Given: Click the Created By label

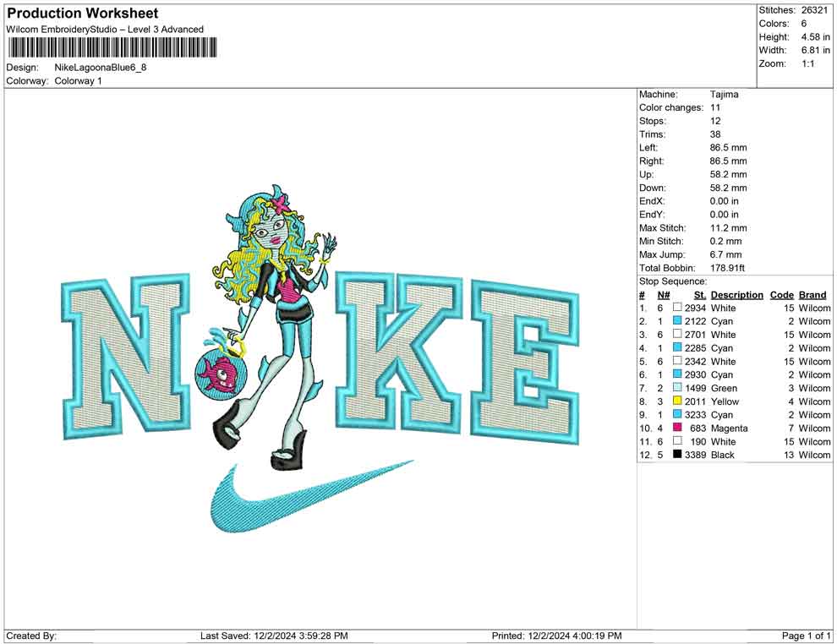Looking at the screenshot, I should (31, 636).
